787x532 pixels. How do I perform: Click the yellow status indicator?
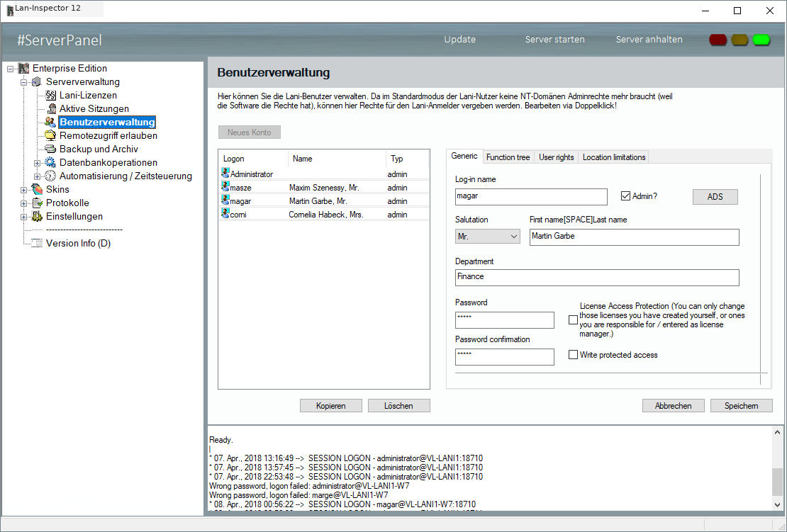point(739,40)
